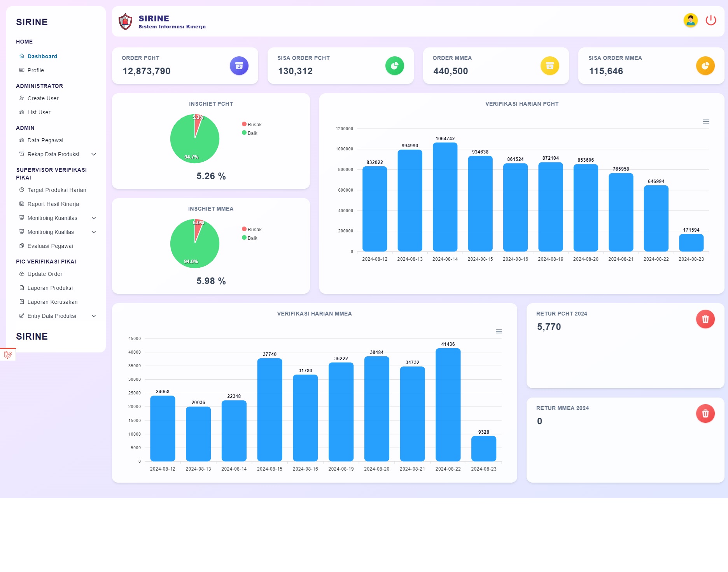Image resolution: width=728 pixels, height=572 pixels.
Task: Open the Create User link
Action: (43, 98)
